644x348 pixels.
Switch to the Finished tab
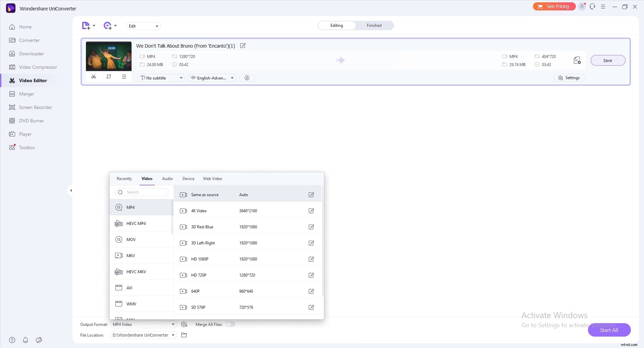point(374,25)
